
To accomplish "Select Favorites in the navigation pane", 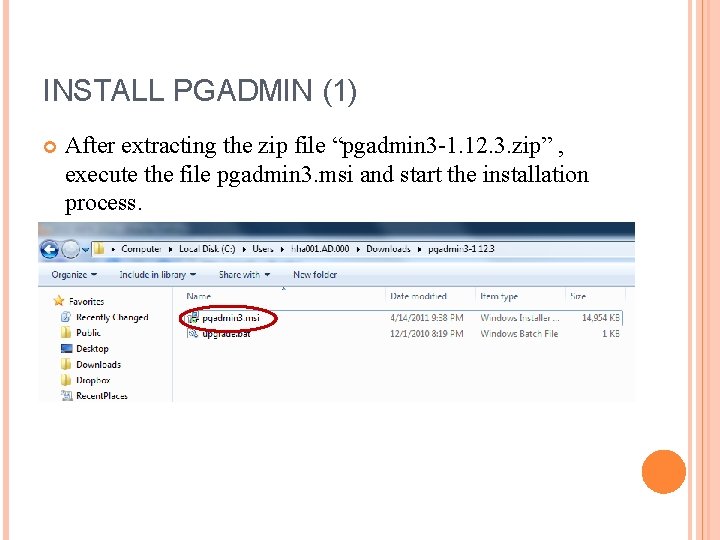I will tap(86, 302).
